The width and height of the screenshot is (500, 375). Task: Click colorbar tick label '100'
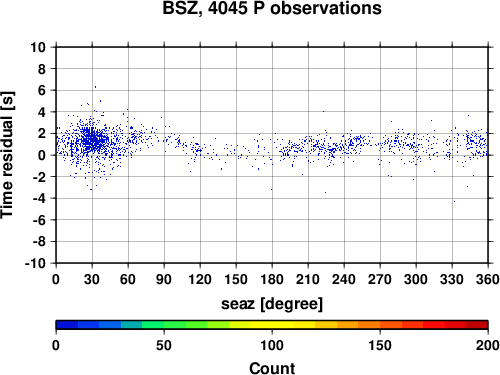coord(272,345)
